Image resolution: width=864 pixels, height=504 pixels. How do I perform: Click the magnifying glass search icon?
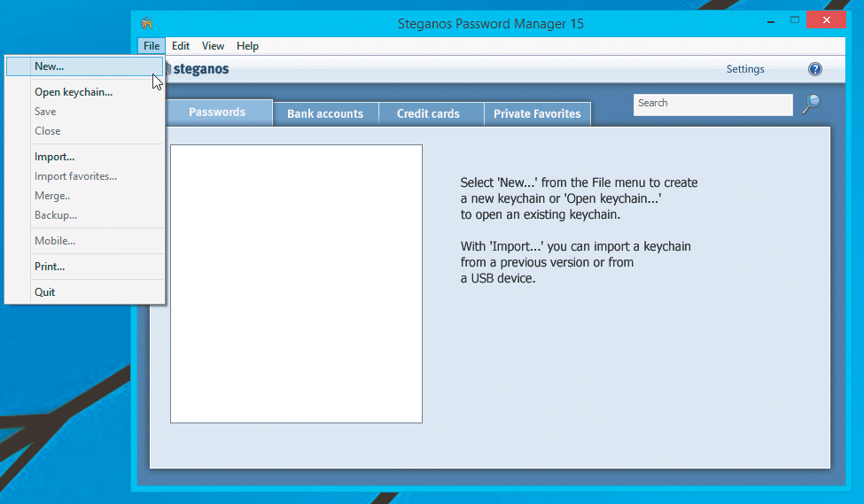811,105
